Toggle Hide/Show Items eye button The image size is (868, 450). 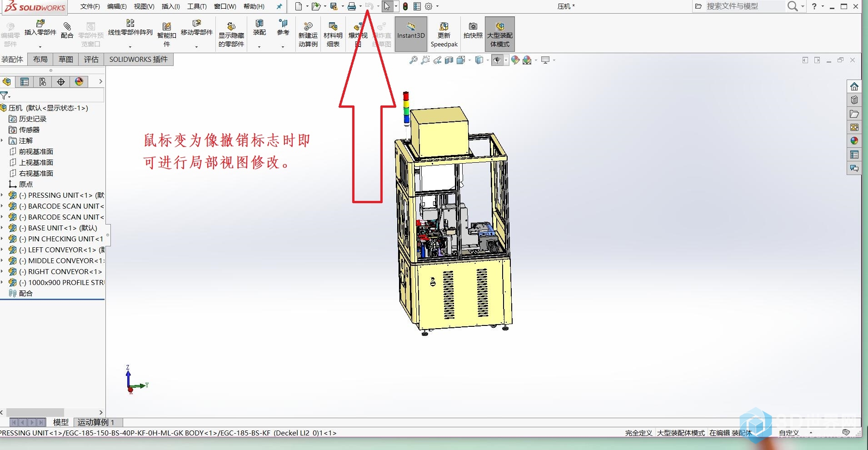click(x=498, y=60)
